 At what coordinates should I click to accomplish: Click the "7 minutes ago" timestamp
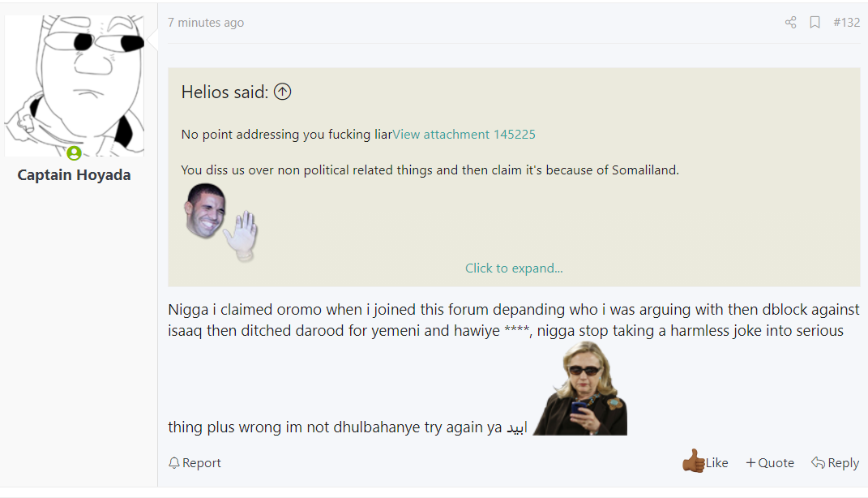tap(206, 23)
